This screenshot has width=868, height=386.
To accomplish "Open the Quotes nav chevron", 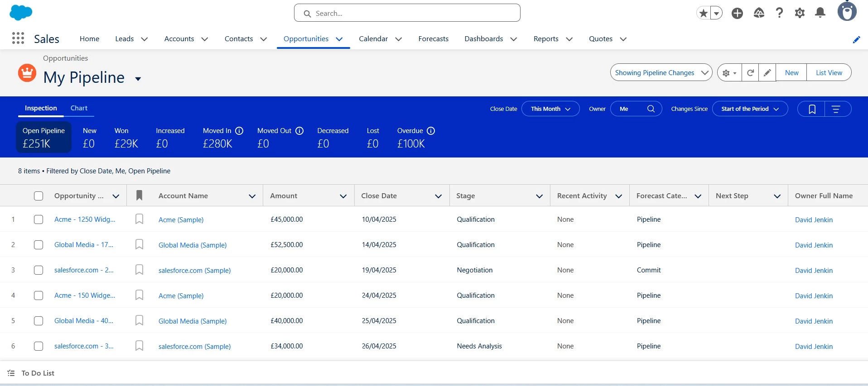I will point(623,39).
